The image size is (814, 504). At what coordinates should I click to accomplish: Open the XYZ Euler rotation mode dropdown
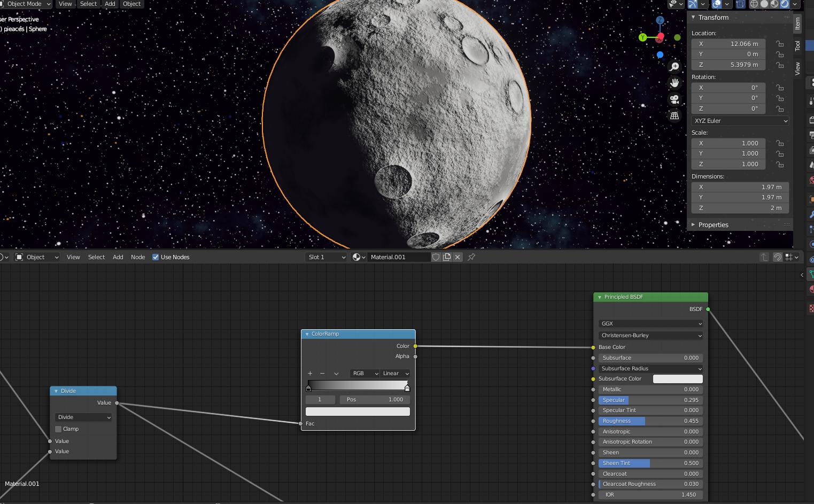[740, 121]
